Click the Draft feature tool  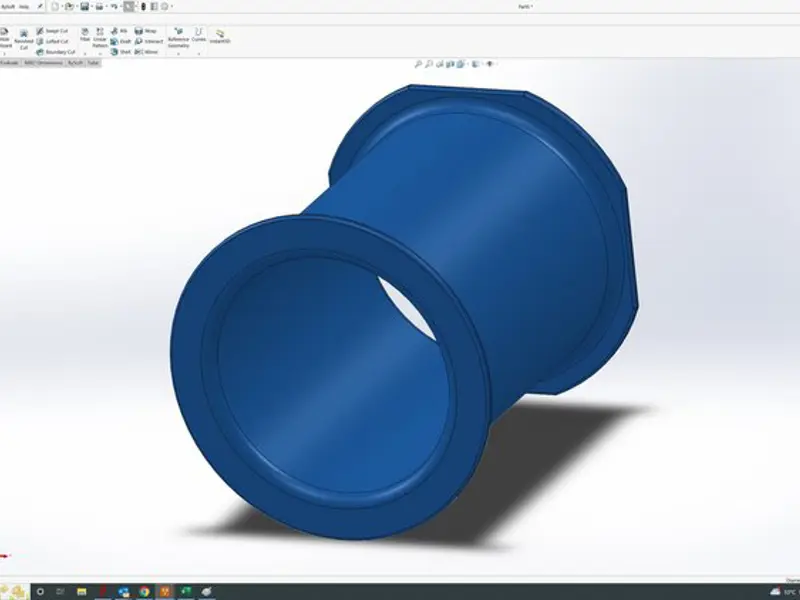(x=120, y=42)
